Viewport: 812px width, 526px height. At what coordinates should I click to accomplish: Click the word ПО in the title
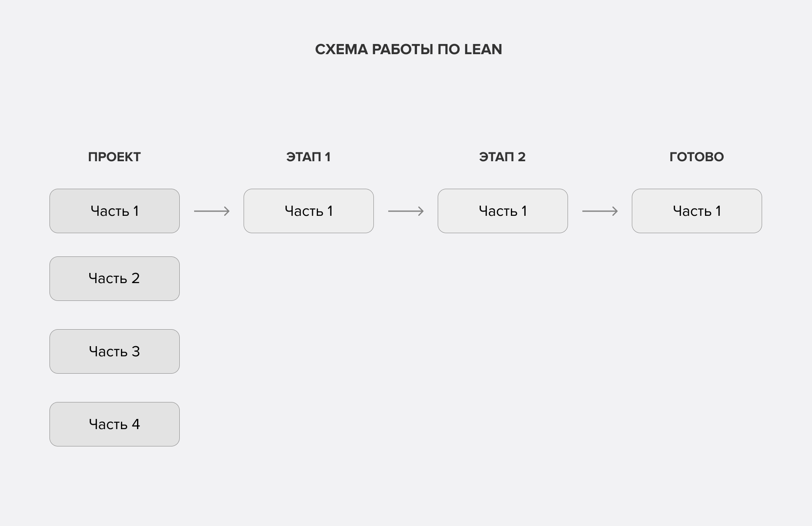point(448,50)
